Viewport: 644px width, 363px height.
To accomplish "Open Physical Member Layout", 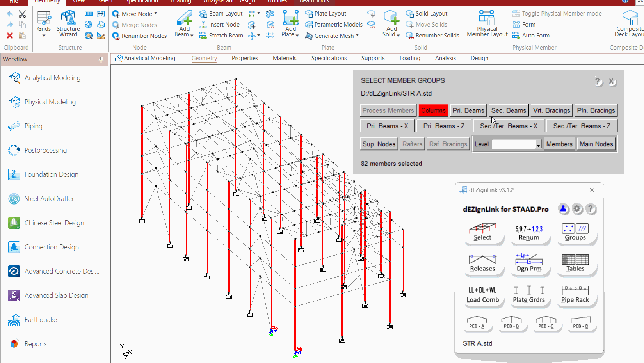I will tap(487, 24).
